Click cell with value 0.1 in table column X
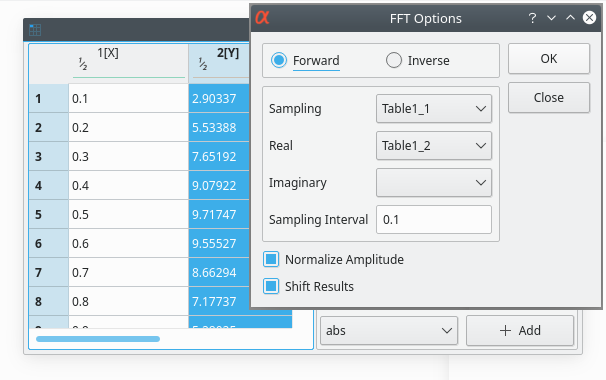 tap(128, 99)
